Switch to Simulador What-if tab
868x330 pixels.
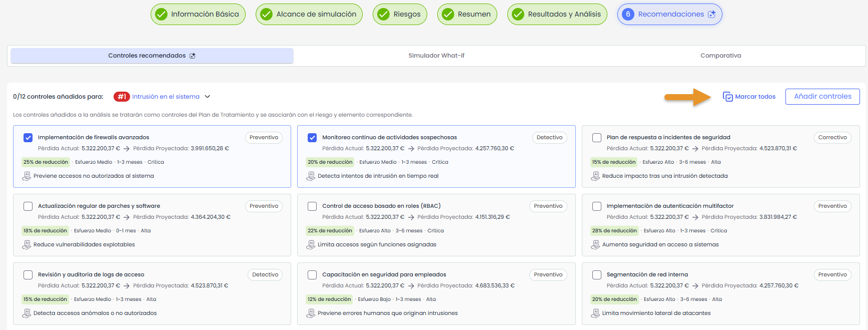tap(436, 56)
